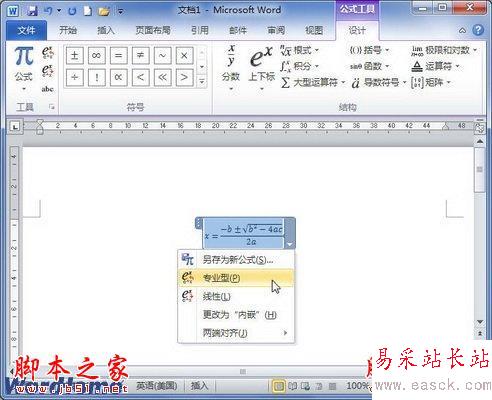Insert the greater-than > symbol
Viewport: 492px width, 400px height.
pos(184,77)
